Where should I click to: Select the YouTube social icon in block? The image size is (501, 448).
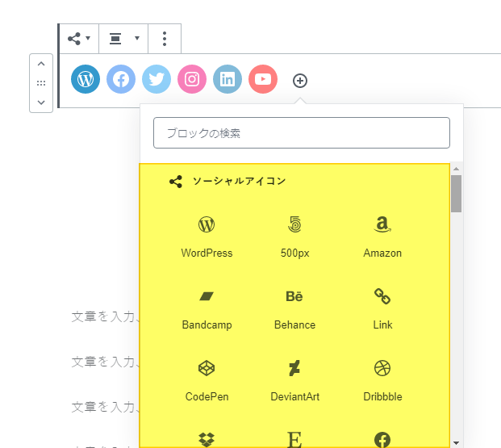[x=263, y=79]
